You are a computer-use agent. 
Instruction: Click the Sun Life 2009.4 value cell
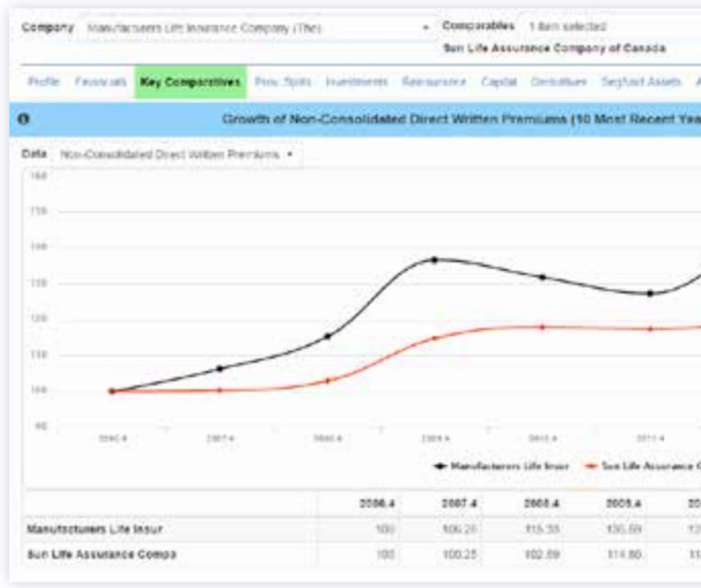pyautogui.click(x=624, y=554)
